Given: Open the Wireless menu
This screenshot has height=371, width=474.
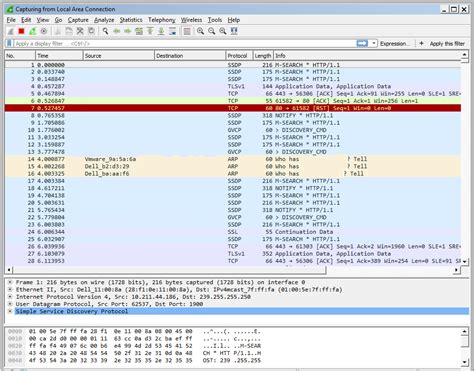Looking at the screenshot, I should 191,20.
